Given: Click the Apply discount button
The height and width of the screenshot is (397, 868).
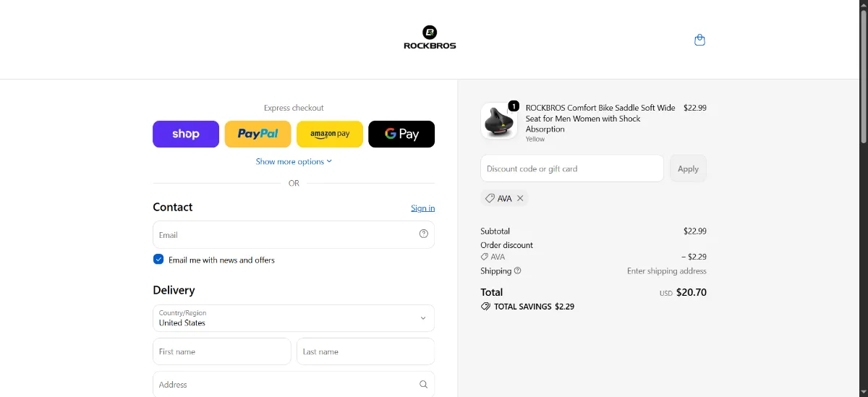Looking at the screenshot, I should pyautogui.click(x=688, y=168).
